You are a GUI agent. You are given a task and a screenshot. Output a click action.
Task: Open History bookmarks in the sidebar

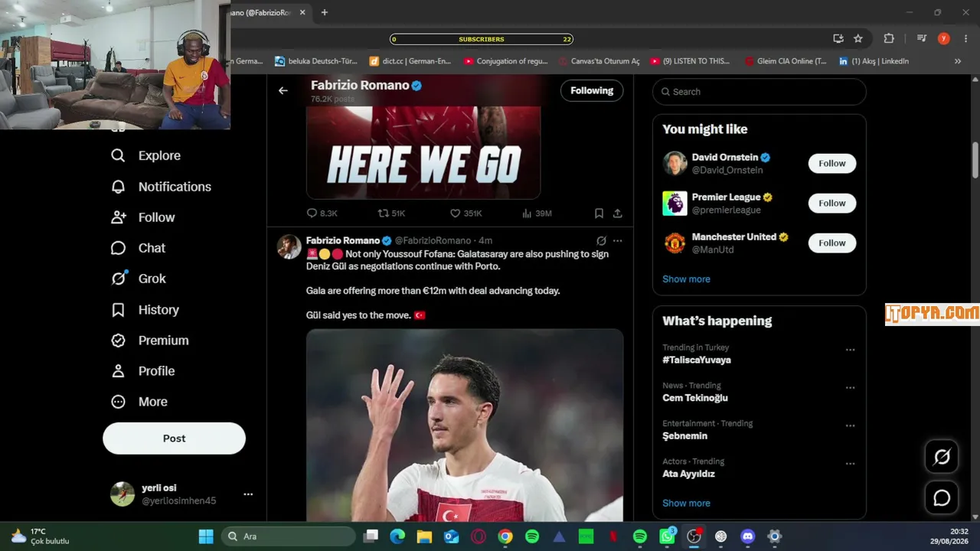coord(145,310)
